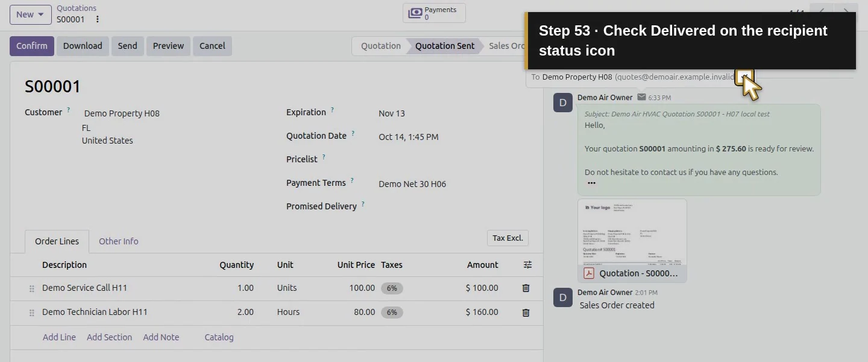This screenshot has width=868, height=362.
Task: Click the recipient Demo Property H08 in chatter
Action: (577, 77)
